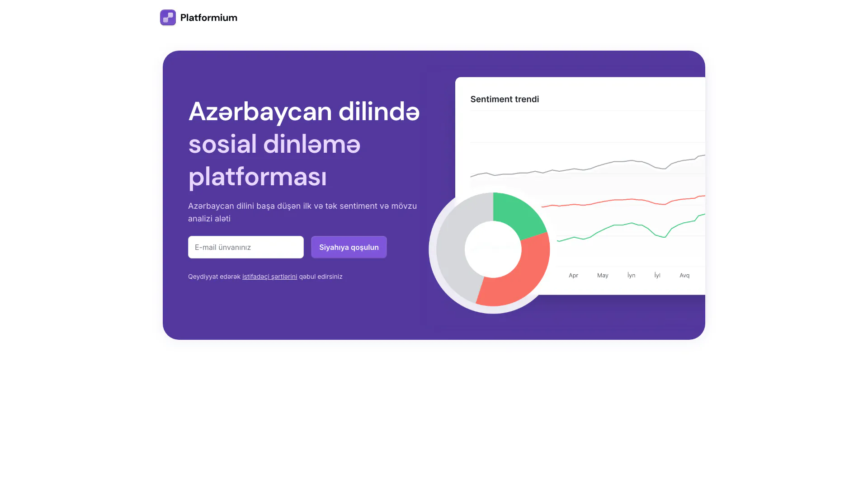Click the Azərbaycan dilində headline text
Viewport: 868px width, 488px height.
tap(304, 112)
